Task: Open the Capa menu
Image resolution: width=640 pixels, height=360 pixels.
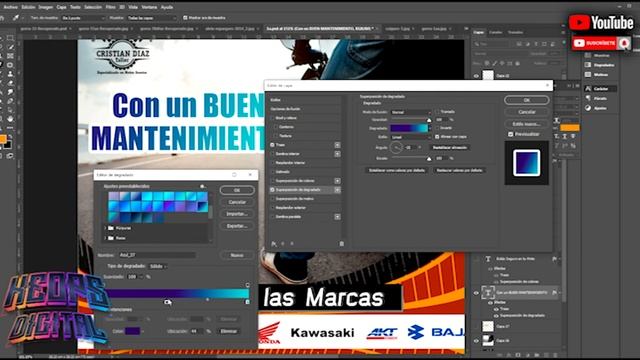Action: click(x=61, y=7)
